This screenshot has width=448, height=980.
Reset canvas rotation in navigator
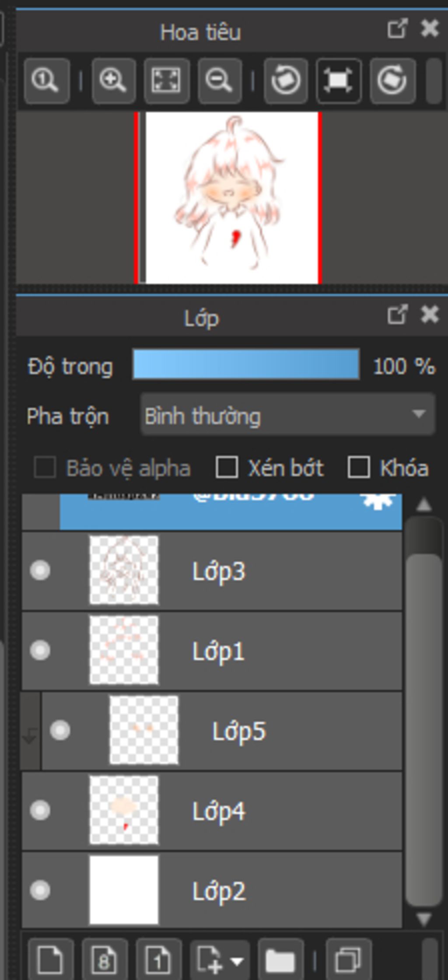click(x=339, y=81)
